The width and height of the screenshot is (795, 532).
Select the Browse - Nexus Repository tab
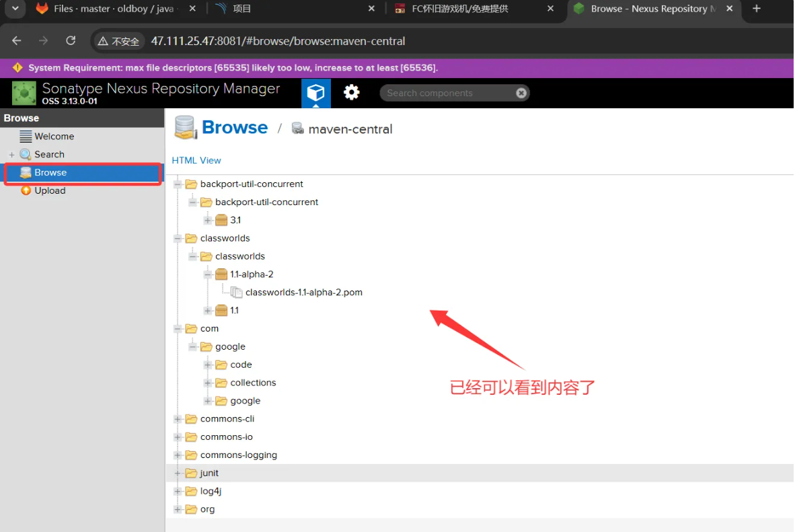654,9
